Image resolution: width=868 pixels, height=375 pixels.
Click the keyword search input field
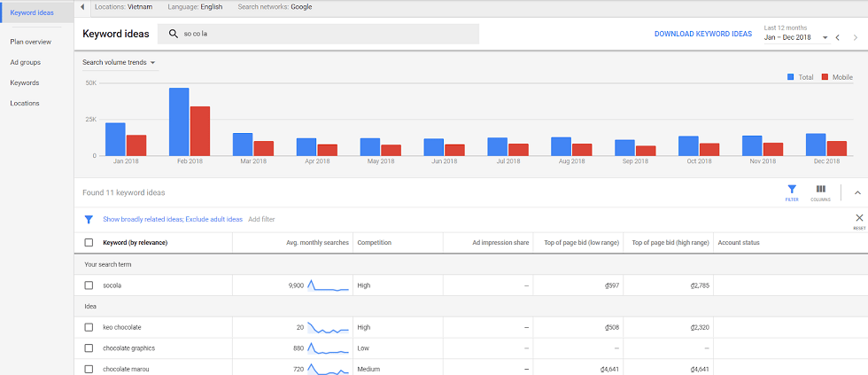tap(328, 34)
